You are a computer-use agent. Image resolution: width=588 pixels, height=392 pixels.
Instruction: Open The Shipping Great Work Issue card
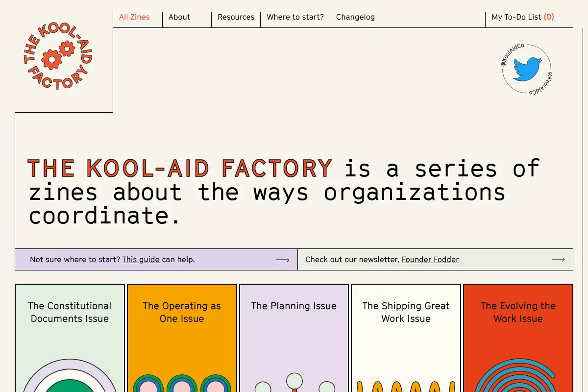[x=406, y=338]
